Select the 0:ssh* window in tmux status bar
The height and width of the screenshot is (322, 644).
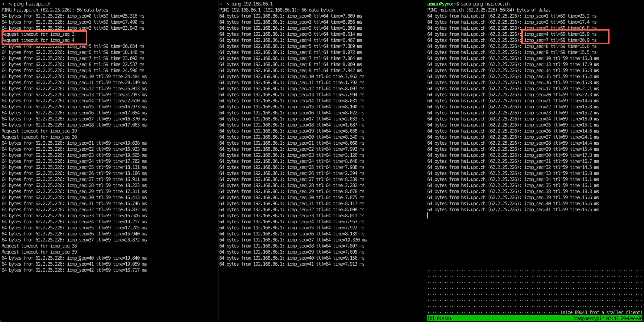444,318
